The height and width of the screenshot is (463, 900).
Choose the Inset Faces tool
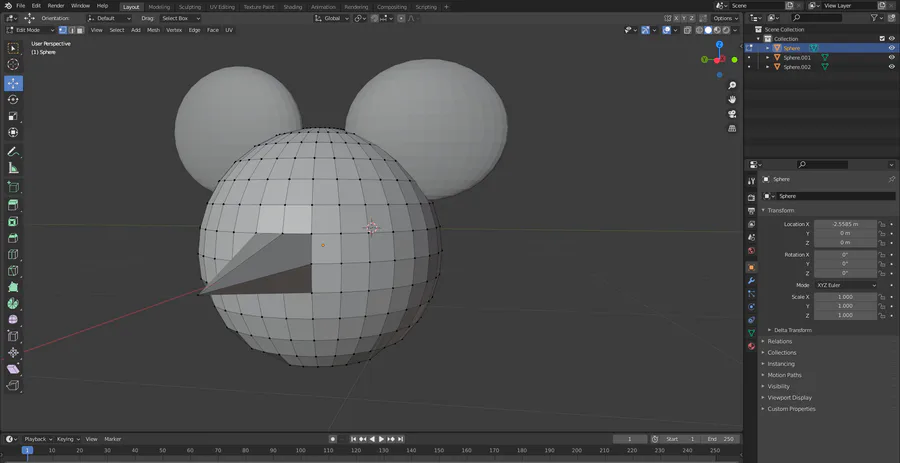13,221
